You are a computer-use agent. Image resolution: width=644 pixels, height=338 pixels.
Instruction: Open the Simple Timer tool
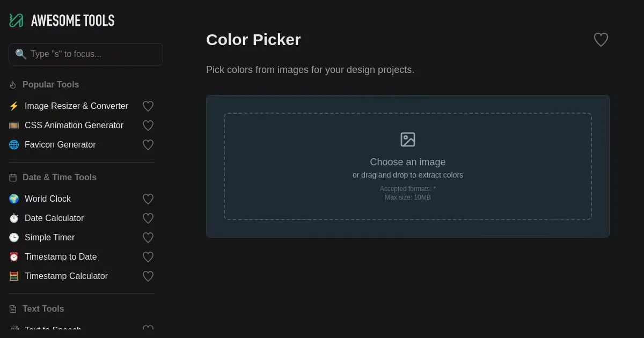point(49,238)
